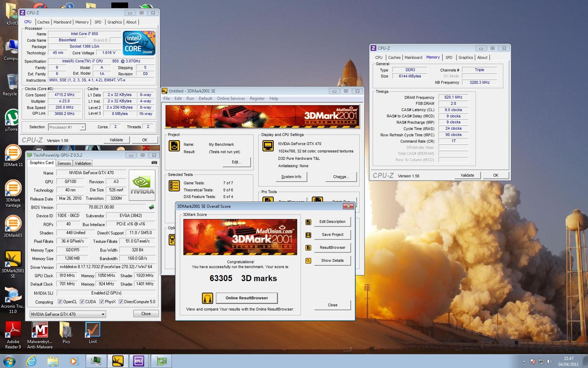
Task: Open the 3DMark Vantage desktop shortcut
Action: 13,194
